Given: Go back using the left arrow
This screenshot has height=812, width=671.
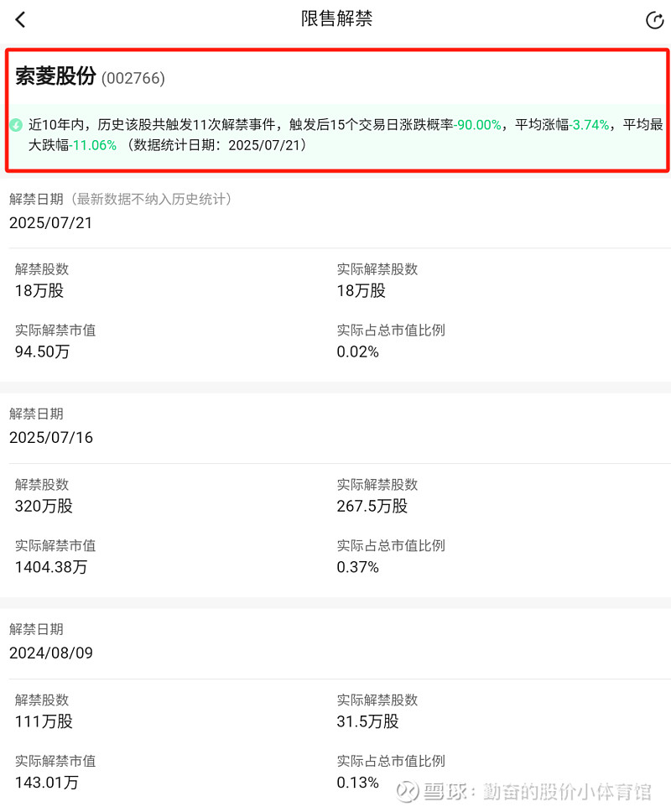Looking at the screenshot, I should click(x=20, y=19).
